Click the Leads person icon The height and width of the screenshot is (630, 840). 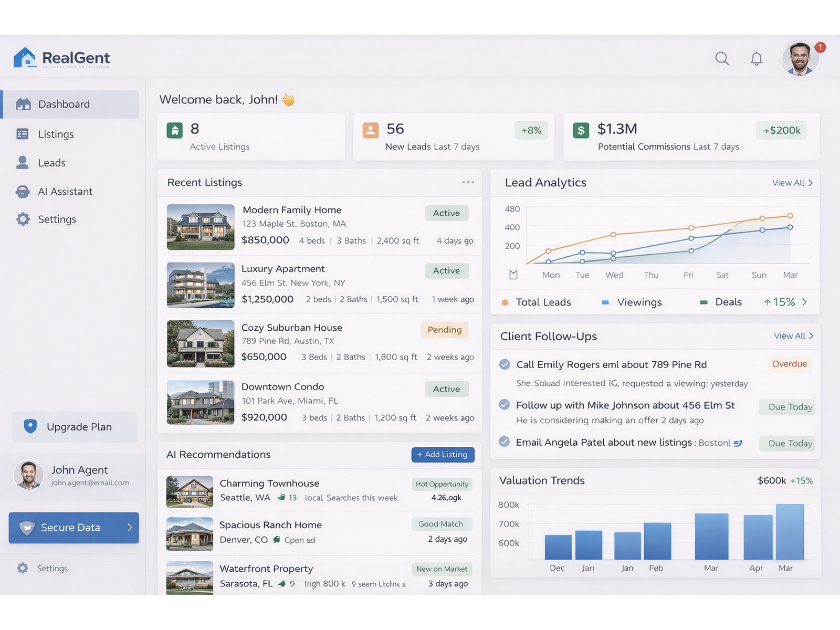coord(23,162)
